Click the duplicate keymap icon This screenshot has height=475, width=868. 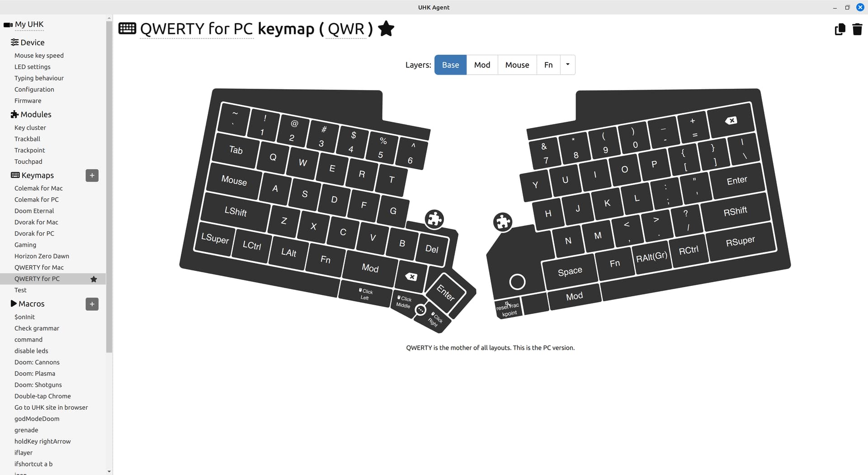point(840,29)
